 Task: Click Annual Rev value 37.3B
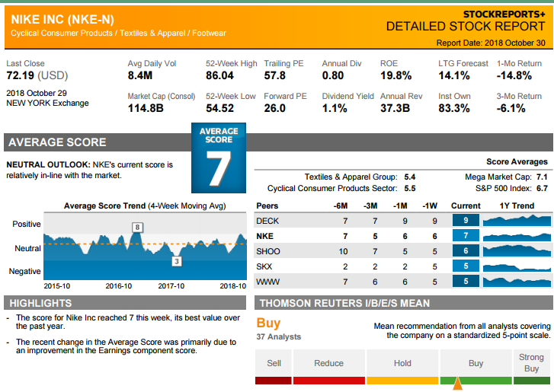(x=395, y=108)
